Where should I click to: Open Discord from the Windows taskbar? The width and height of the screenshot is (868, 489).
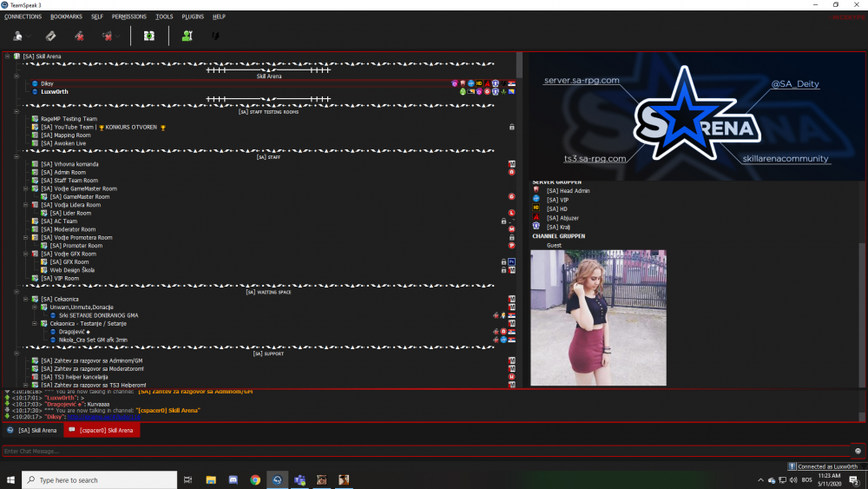pos(233,479)
